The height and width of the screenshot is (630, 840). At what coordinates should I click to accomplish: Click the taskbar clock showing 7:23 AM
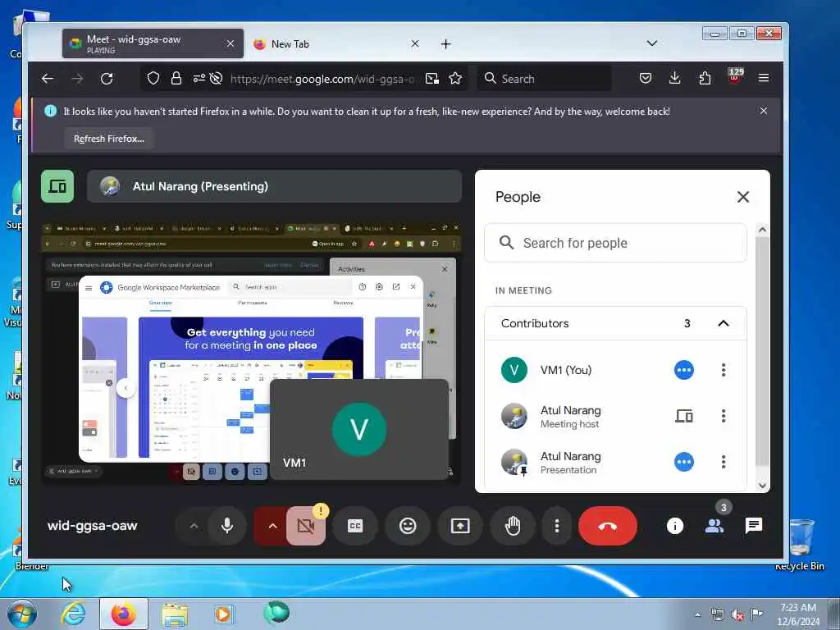tap(798, 614)
